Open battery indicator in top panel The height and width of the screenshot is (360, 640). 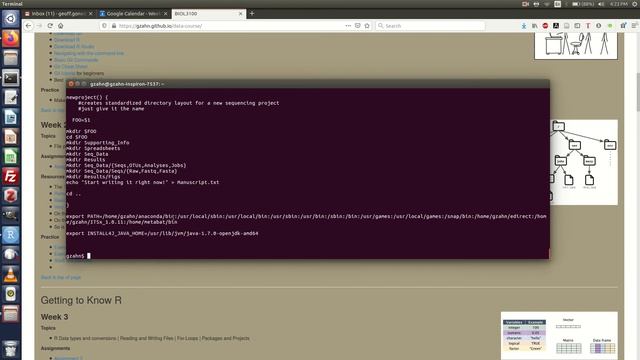coord(583,4)
